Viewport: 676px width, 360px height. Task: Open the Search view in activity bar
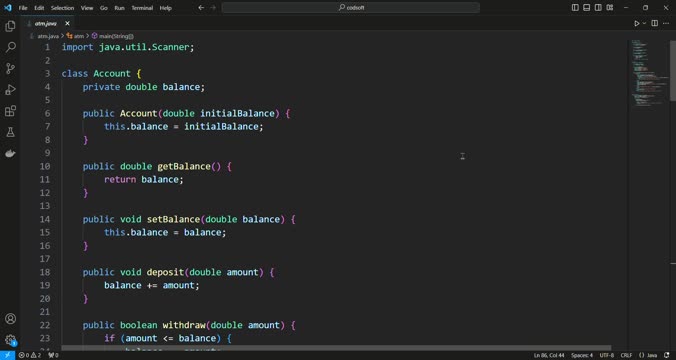pos(10,47)
